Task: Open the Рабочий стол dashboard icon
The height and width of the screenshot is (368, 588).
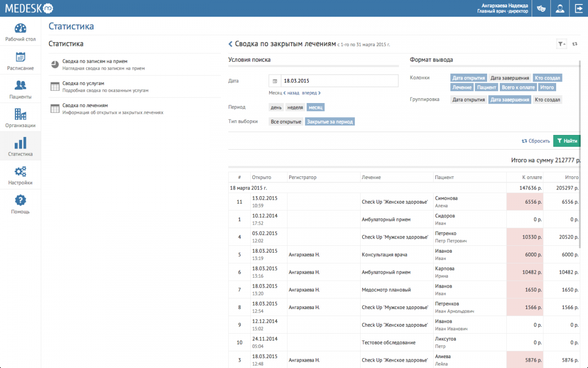Action: 20,28
